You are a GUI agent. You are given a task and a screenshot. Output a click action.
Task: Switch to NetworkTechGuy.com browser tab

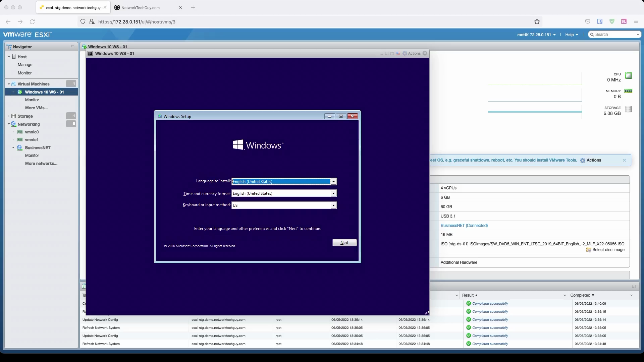149,8
